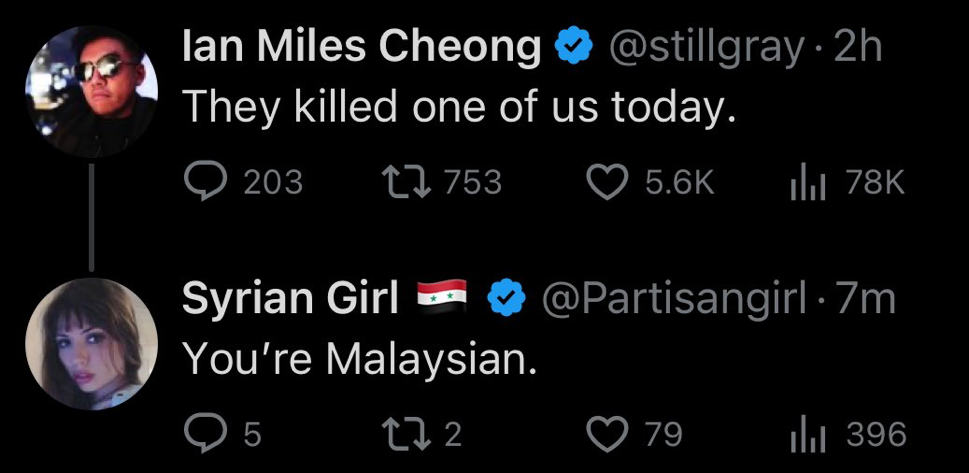Viewport: 969px width, 473px height.
Task: Retweet the "You're Malaysian." reply
Action: [403, 434]
